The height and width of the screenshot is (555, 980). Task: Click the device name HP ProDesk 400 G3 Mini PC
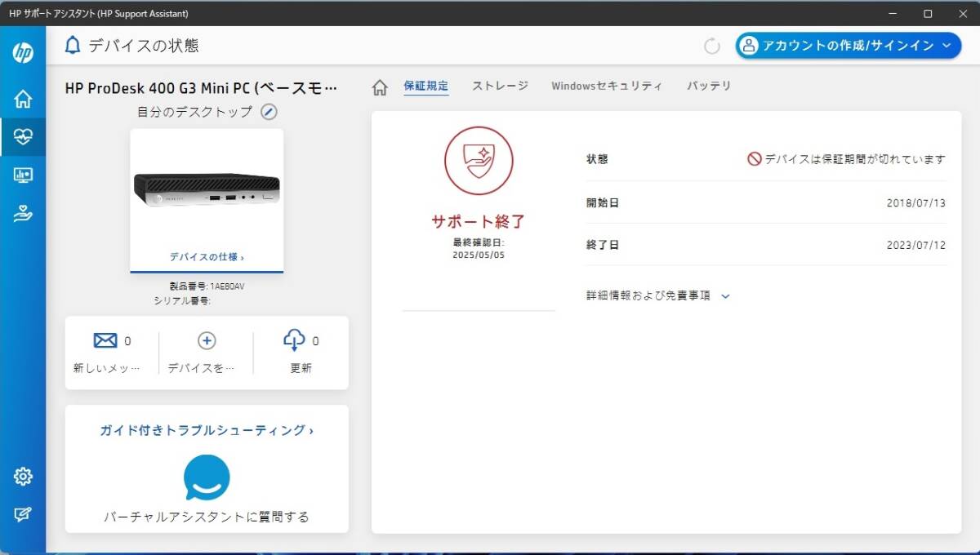click(x=201, y=88)
